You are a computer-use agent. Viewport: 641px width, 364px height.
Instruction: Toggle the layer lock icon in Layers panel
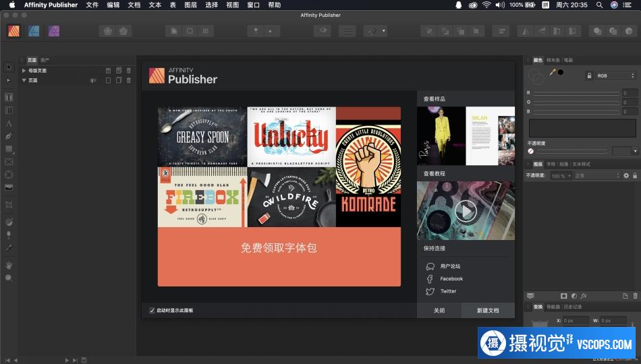click(635, 176)
